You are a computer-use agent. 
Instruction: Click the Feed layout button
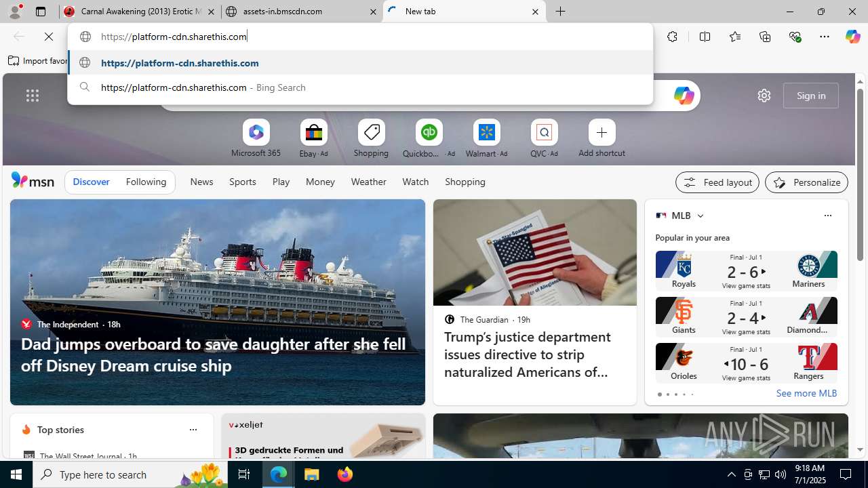(x=717, y=182)
